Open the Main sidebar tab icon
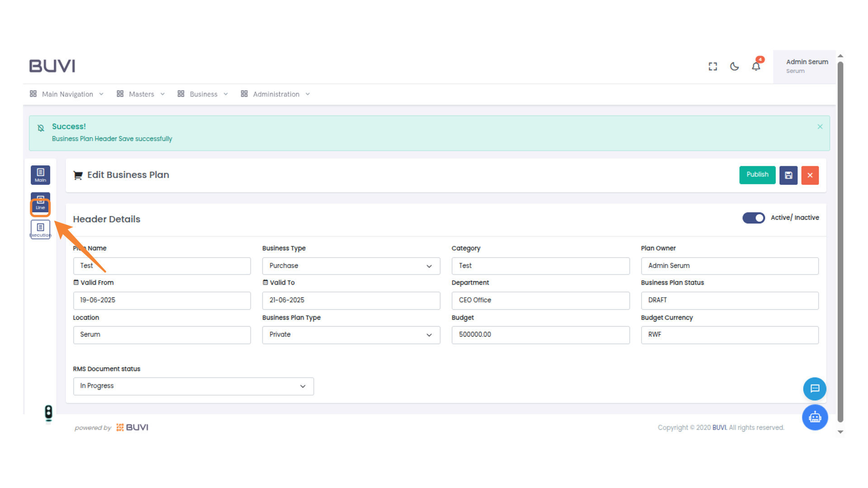This screenshot has height=488, width=868. tap(40, 175)
